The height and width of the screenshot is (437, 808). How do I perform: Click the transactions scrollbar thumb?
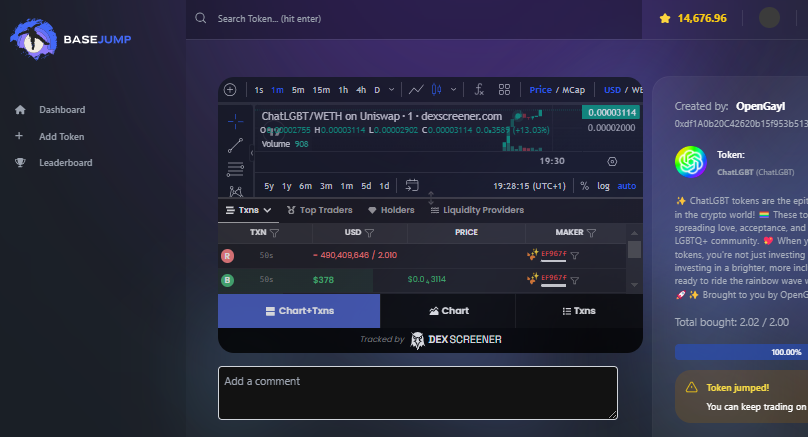634,249
